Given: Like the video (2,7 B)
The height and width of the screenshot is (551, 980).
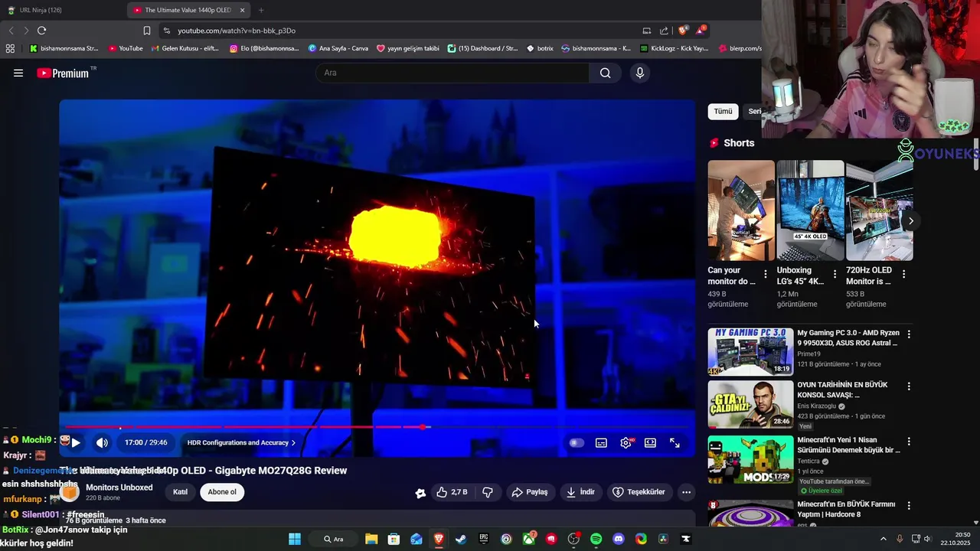Looking at the screenshot, I should 452,492.
